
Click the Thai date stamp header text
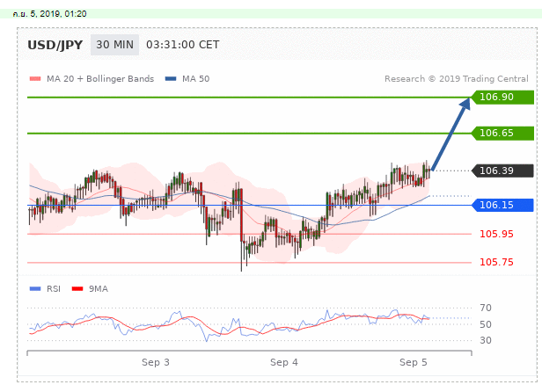pyautogui.click(x=49, y=14)
